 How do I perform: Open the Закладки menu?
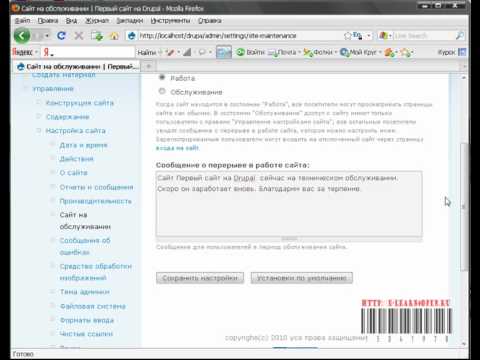point(130,21)
